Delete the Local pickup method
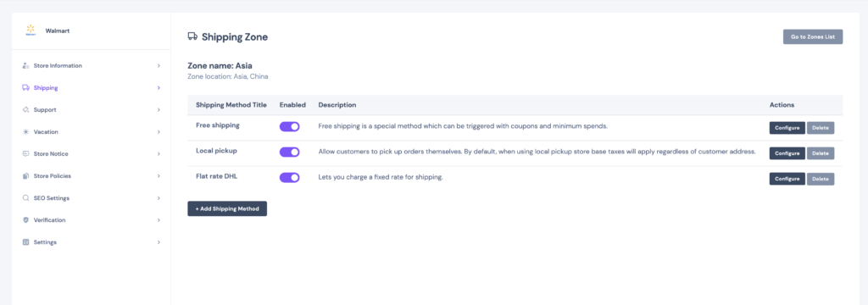 coord(821,153)
